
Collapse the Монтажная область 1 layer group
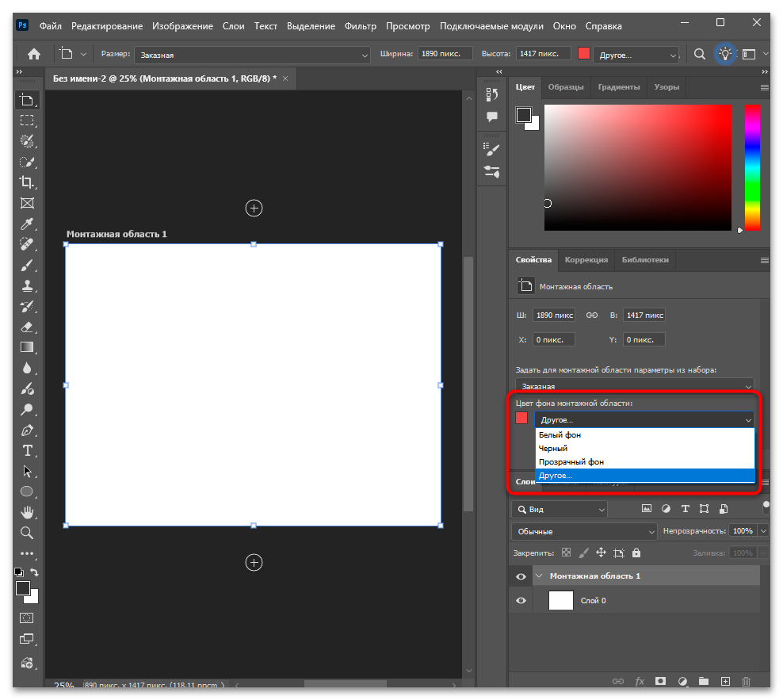539,576
